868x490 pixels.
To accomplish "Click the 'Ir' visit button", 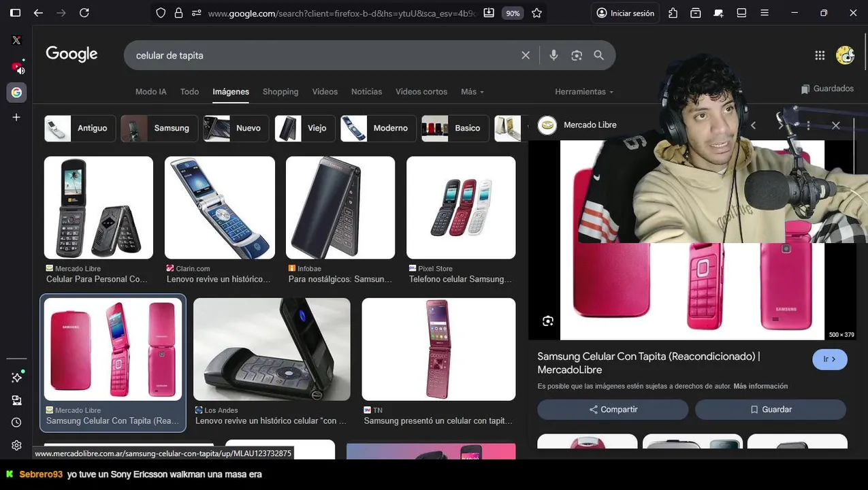I will (x=830, y=359).
